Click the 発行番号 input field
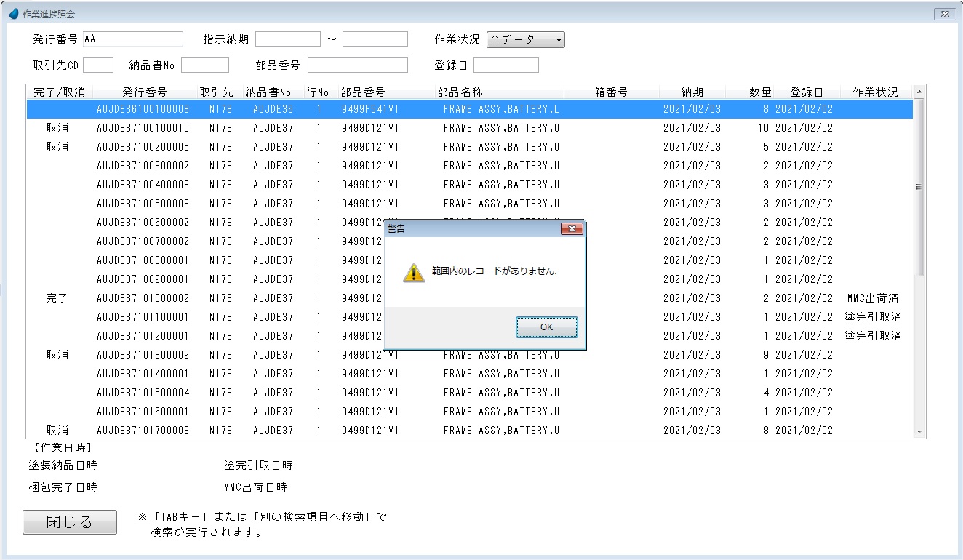 133,39
